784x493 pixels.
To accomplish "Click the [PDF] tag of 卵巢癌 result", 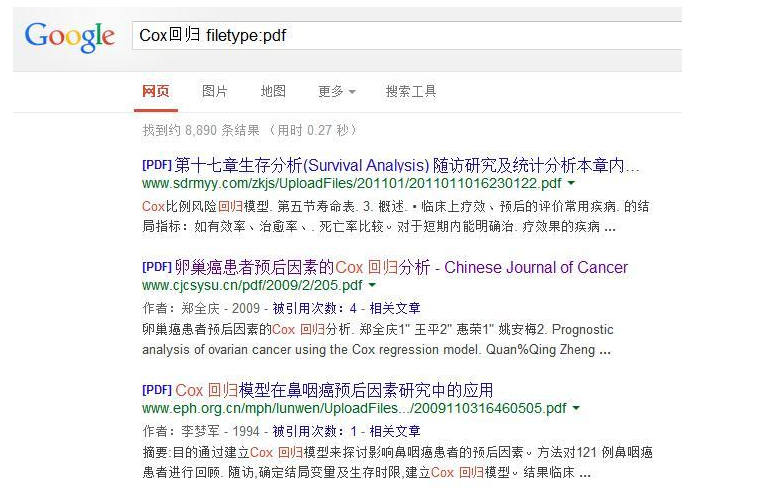I will pos(156,268).
